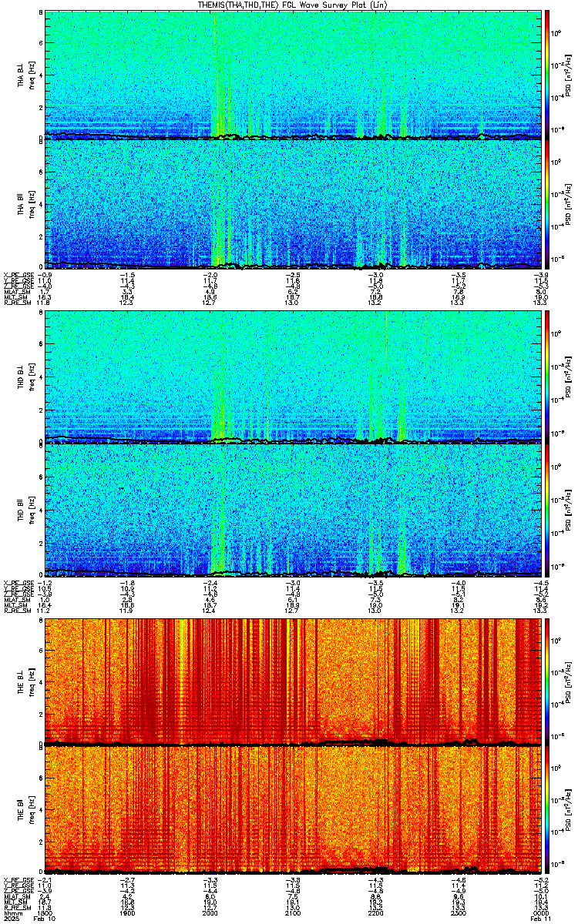Select the THD B-perpendicular spectrogram panel
The width and height of the screenshot is (578, 924).
293,377
